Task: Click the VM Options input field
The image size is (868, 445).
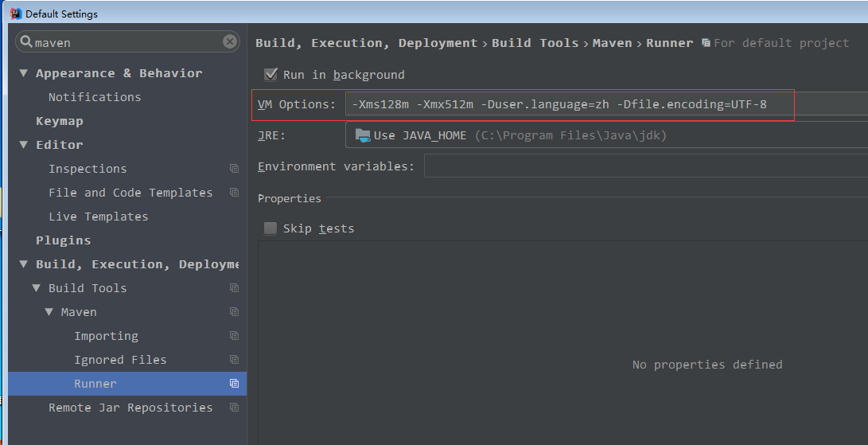Action: coord(607,104)
